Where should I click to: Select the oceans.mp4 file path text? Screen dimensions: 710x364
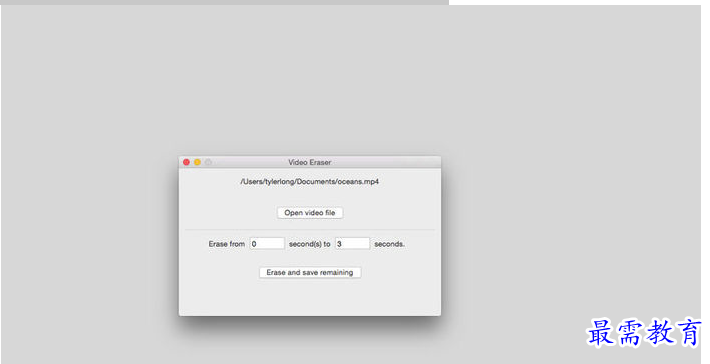pos(310,182)
